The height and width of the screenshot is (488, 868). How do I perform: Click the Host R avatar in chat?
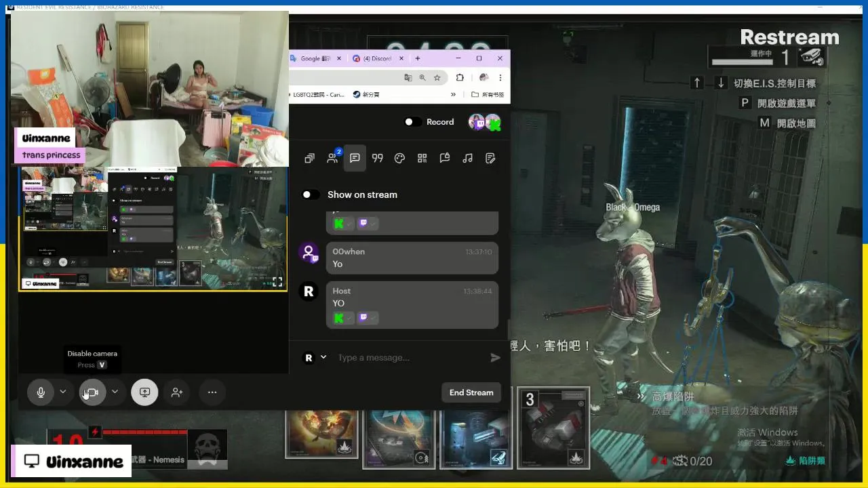point(309,291)
